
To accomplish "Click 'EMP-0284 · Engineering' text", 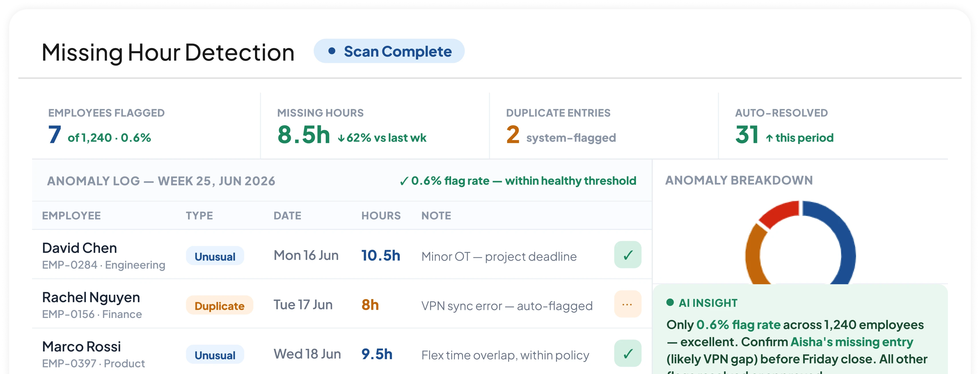I will point(104,265).
